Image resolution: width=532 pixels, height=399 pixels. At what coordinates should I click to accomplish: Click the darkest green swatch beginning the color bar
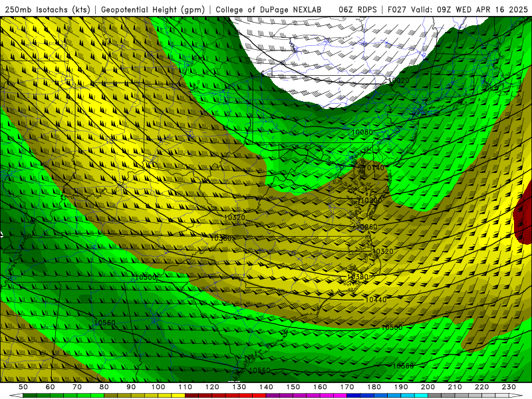point(30,396)
